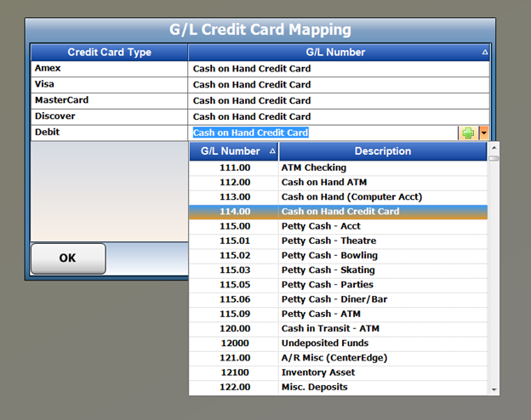Screen dimensions: 531x420
Task: Choose Petty Cash - ATM from the list
Action: tap(339, 314)
